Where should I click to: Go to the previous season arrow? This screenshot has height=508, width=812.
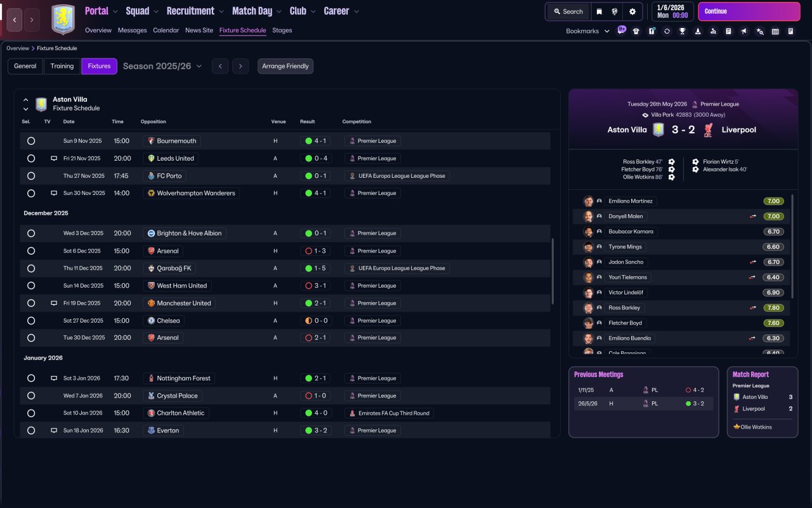[220, 66]
